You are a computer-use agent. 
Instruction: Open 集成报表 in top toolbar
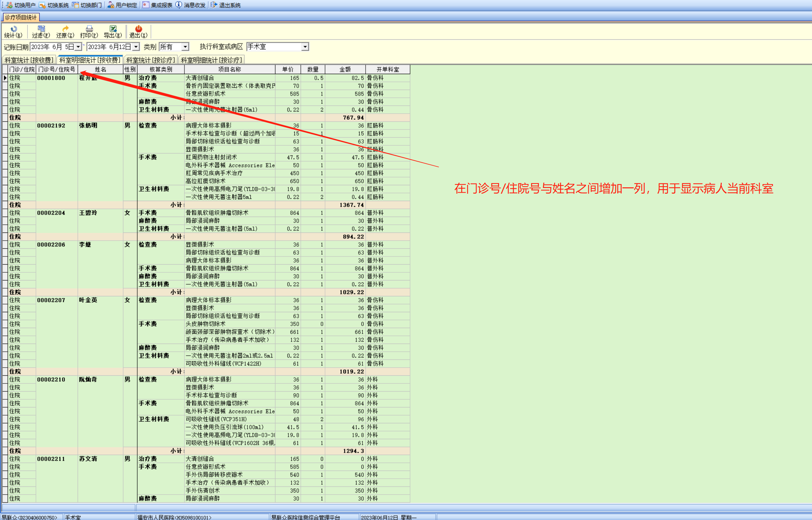pos(158,5)
